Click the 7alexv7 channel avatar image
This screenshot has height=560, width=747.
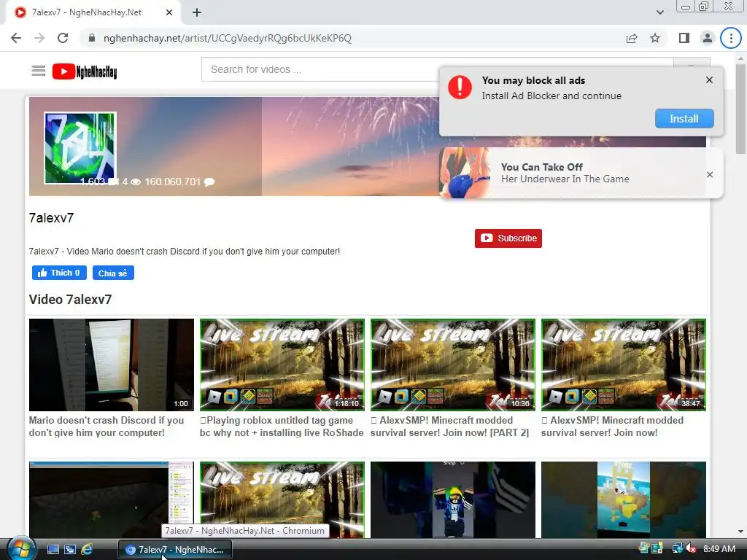80,147
